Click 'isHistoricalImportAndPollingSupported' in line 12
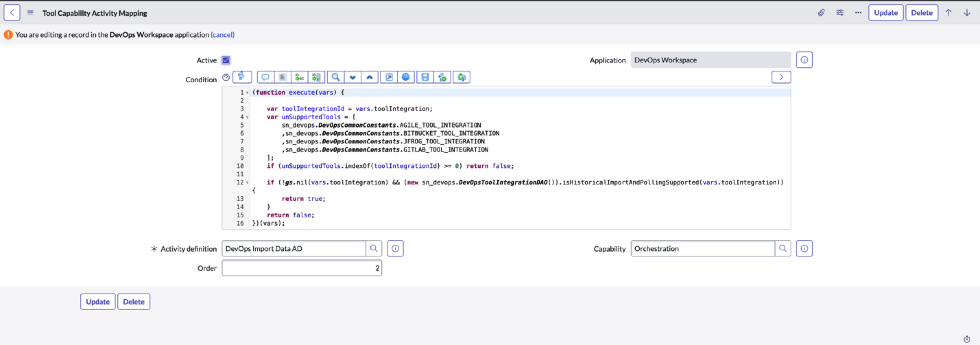Screen dimensions: 980x345 coord(630,182)
